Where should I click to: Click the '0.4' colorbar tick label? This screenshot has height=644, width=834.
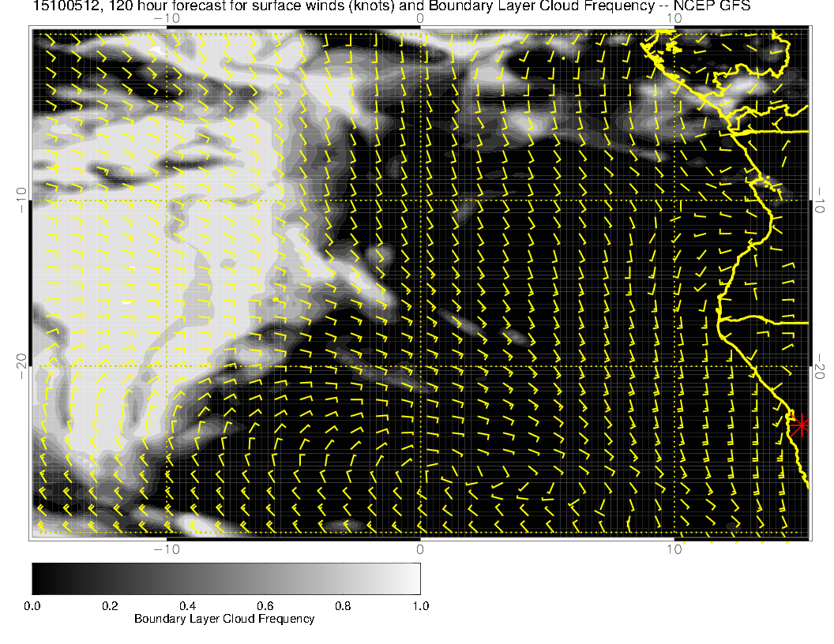click(x=187, y=606)
